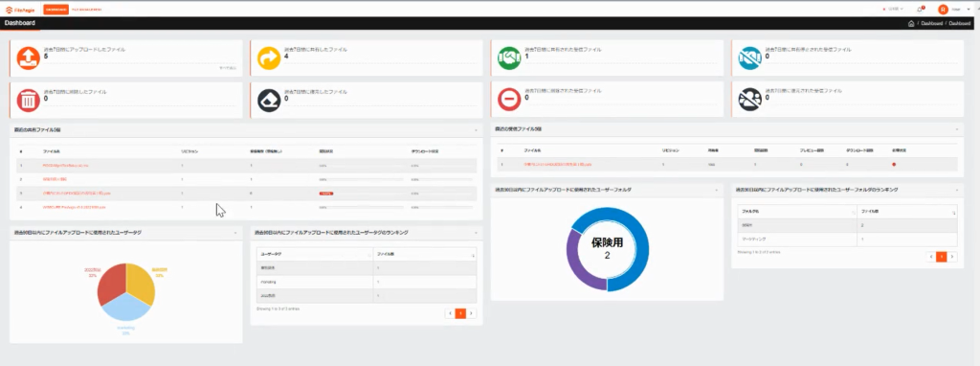Click ファイル名 column header in shared files table
Image resolution: width=980 pixels, height=366 pixels.
(x=52, y=151)
